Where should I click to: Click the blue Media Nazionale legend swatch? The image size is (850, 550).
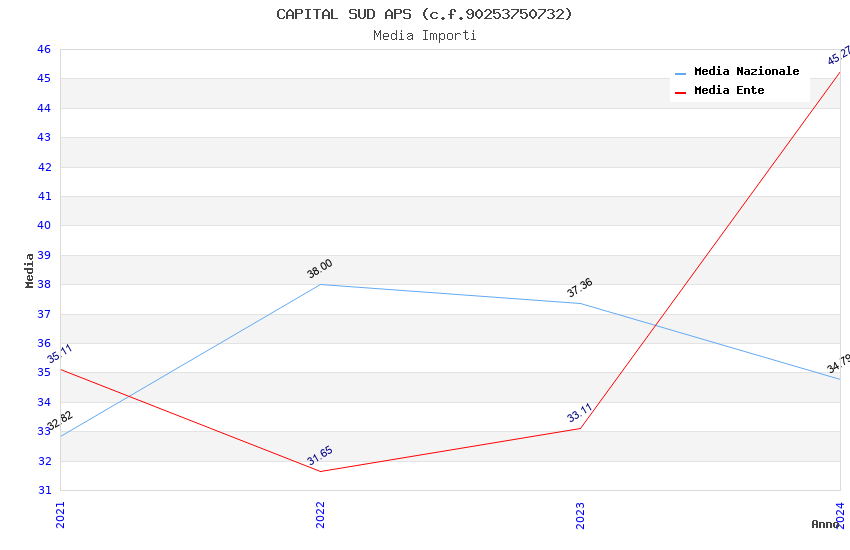tap(681, 73)
